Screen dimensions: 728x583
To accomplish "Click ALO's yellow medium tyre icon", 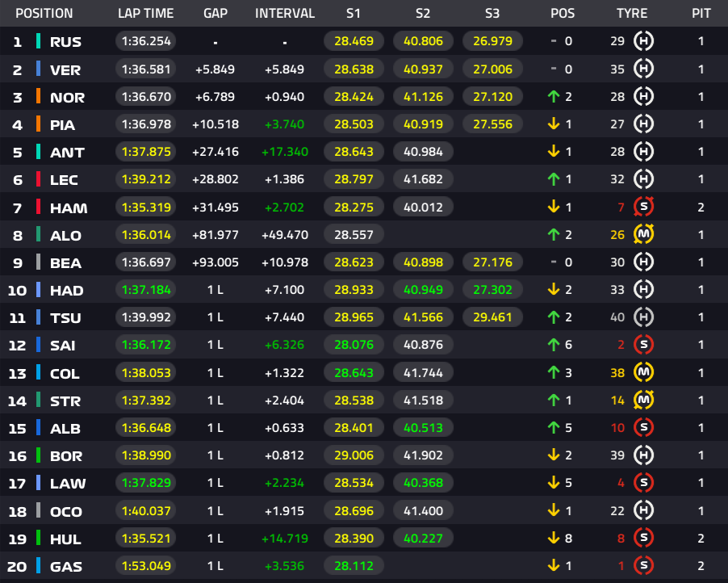I will (x=643, y=234).
